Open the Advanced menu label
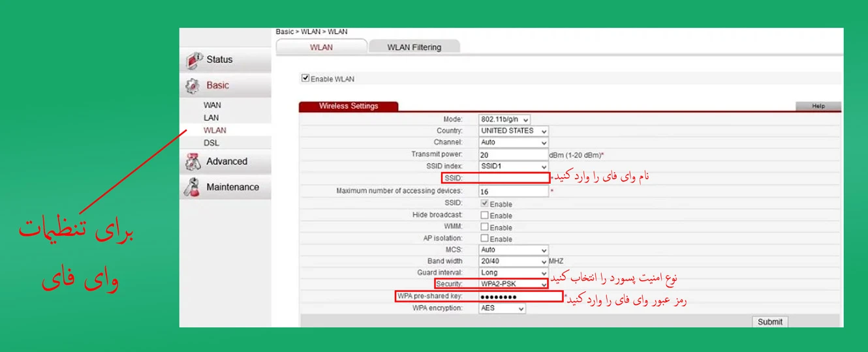The width and height of the screenshot is (868, 352). [x=227, y=162]
